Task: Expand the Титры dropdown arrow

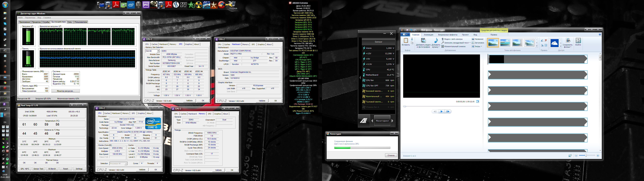Action: (481, 46)
